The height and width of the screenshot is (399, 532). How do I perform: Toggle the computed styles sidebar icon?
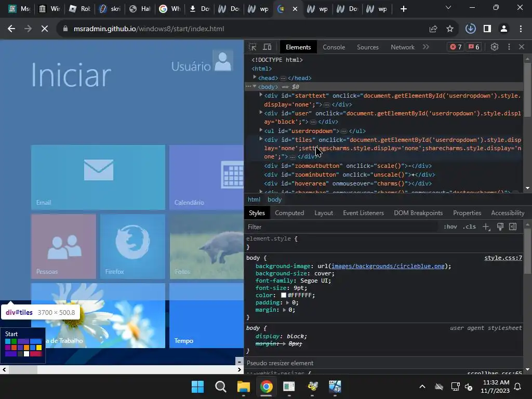click(x=513, y=227)
